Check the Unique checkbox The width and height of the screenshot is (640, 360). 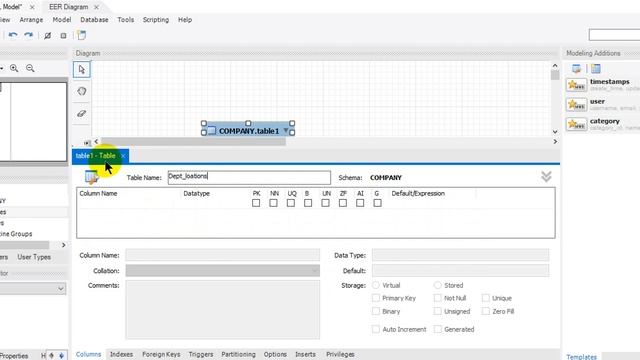point(486,298)
